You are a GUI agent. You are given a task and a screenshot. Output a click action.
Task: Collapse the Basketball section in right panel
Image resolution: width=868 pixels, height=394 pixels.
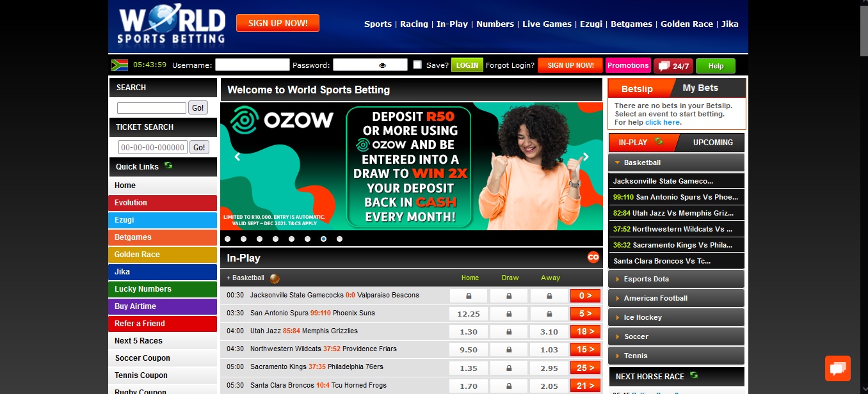point(676,162)
